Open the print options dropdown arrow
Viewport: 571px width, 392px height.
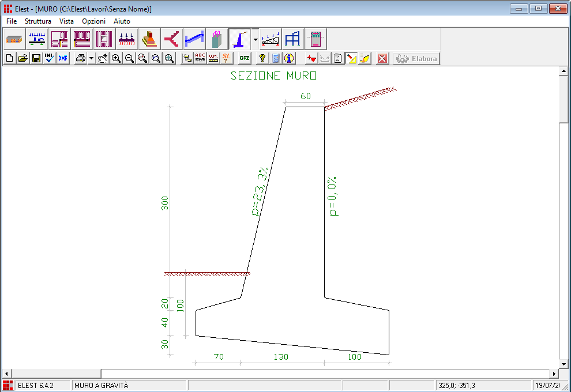pos(91,58)
